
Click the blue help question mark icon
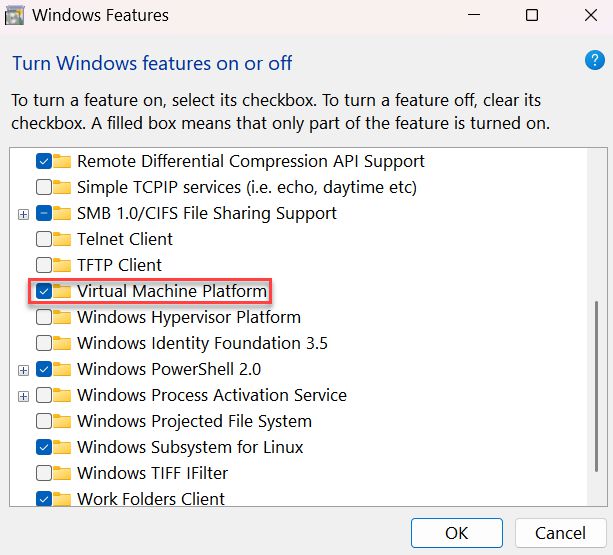point(593,61)
